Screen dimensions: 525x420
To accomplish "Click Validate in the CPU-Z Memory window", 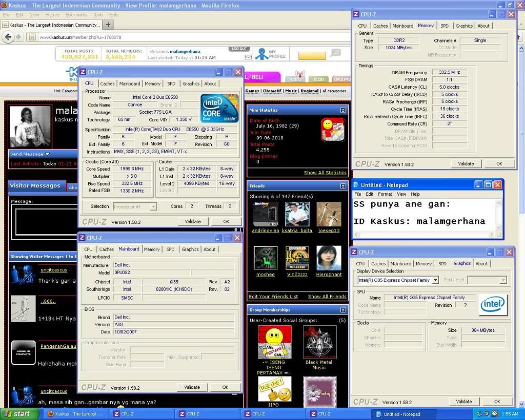I will 466,164.
